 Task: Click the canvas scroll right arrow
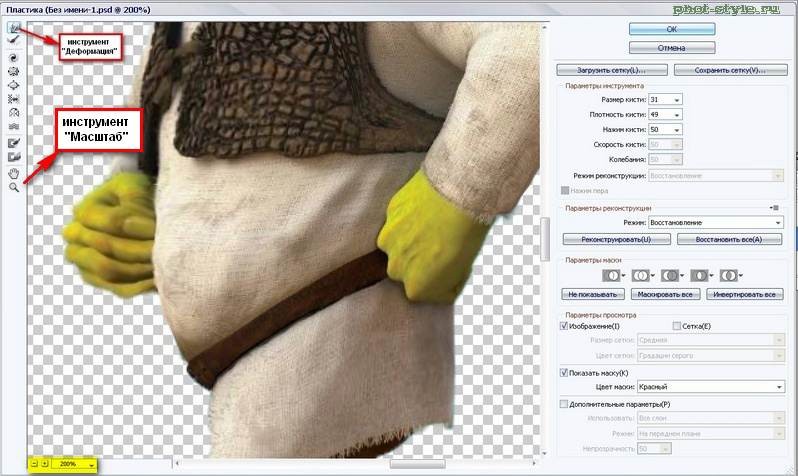534,463
